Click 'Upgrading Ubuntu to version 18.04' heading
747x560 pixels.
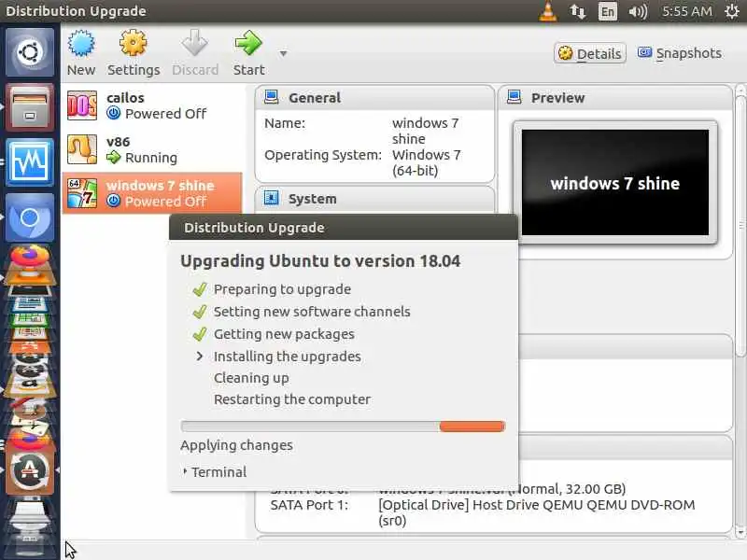pos(320,261)
